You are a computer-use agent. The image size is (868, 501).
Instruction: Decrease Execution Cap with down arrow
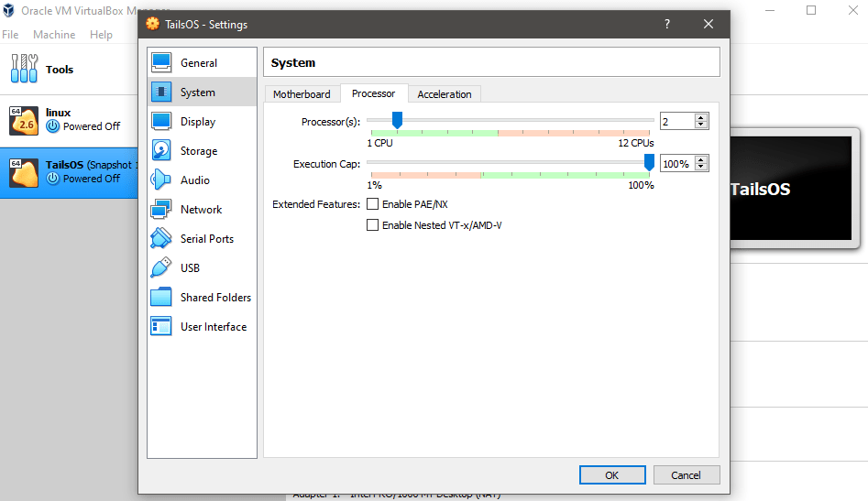pos(701,167)
